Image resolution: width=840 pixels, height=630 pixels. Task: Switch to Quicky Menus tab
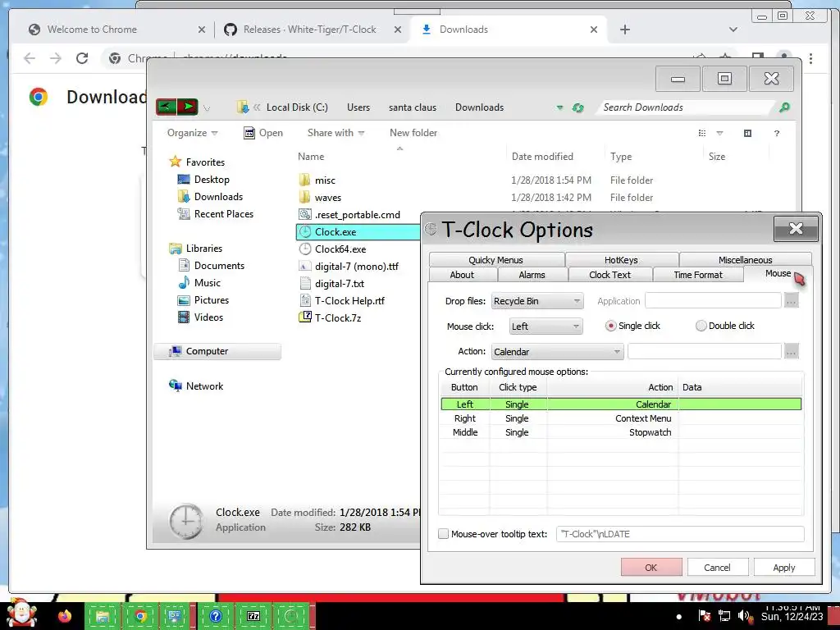[x=496, y=260]
